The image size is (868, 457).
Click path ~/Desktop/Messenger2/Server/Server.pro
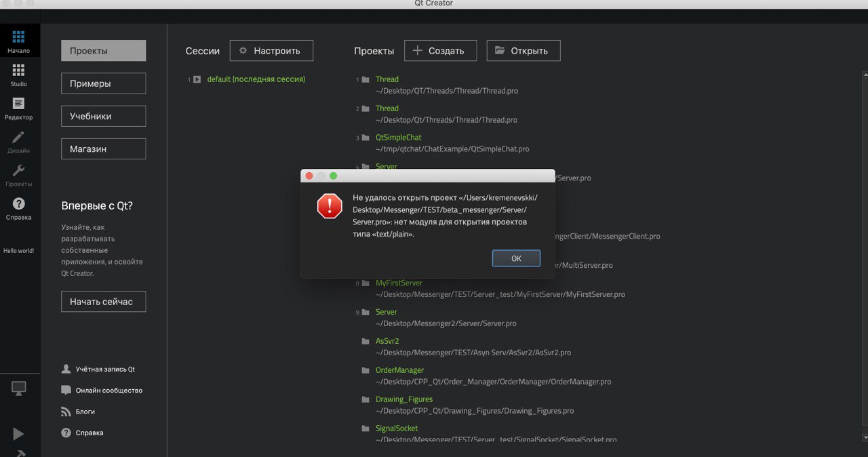pos(446,323)
